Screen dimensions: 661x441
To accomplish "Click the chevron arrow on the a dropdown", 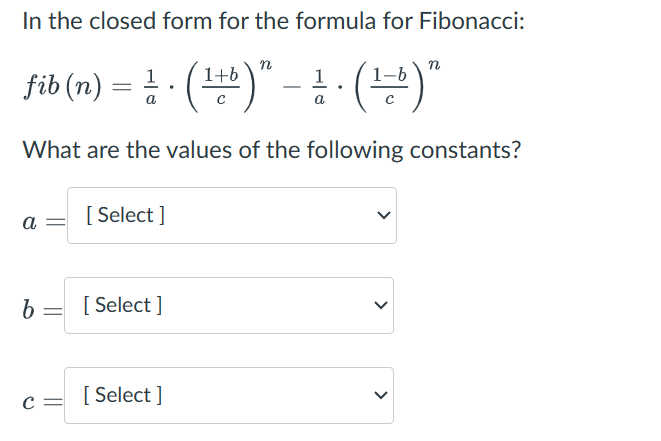I will coord(378,216).
